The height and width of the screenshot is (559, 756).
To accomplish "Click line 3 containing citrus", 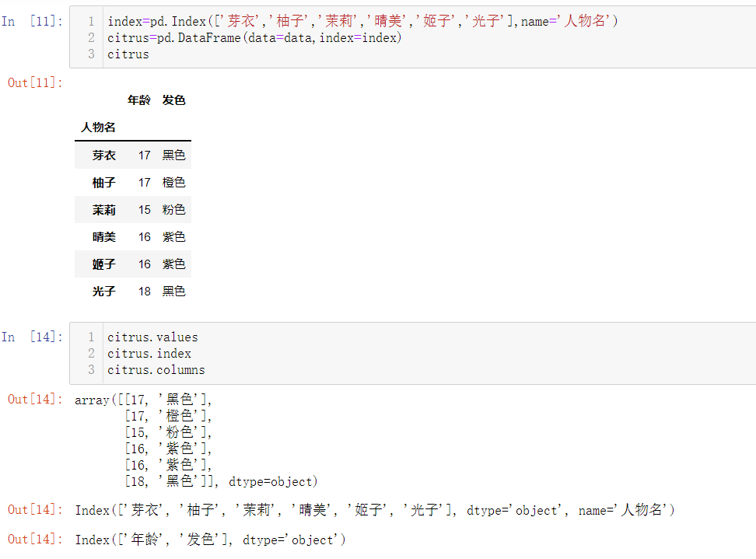I will [128, 54].
